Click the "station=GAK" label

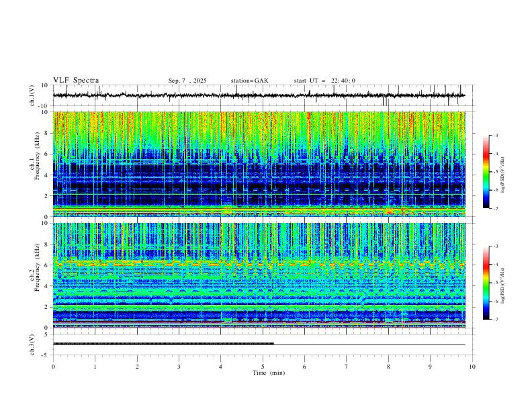pyautogui.click(x=249, y=81)
